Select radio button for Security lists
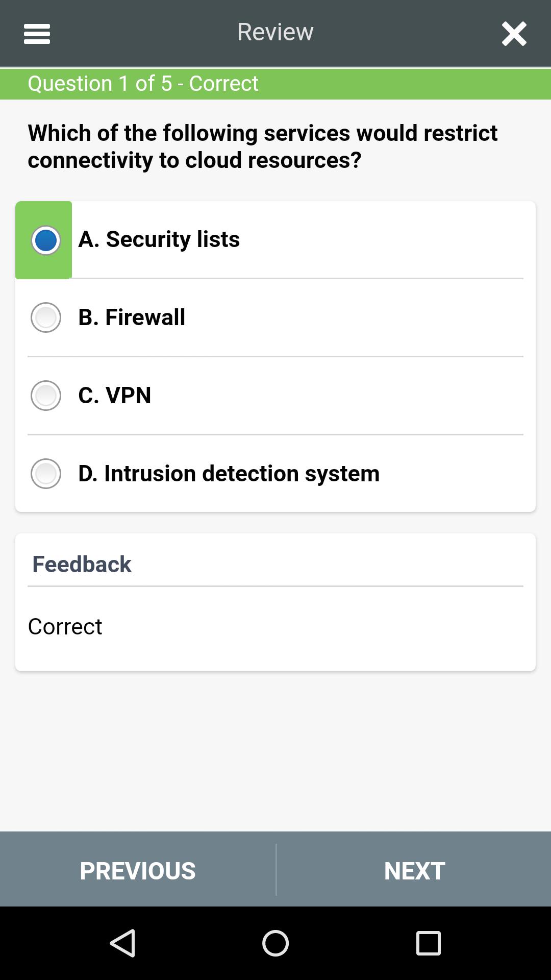The image size is (551, 980). click(46, 240)
